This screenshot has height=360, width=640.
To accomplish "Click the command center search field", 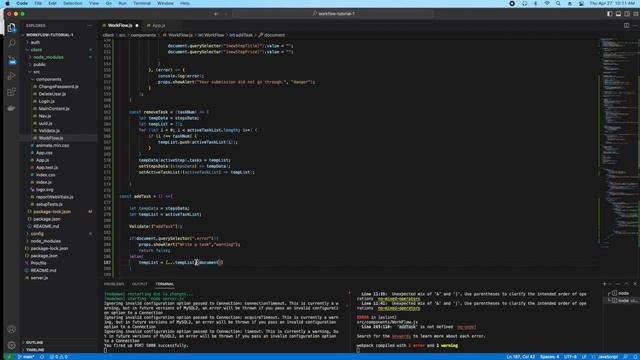I will 333,14.
